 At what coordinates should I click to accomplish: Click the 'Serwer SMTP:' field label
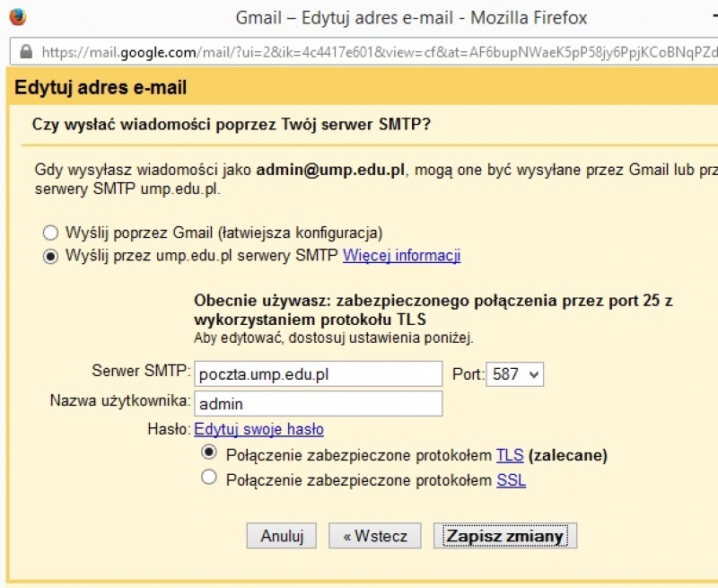(x=142, y=371)
